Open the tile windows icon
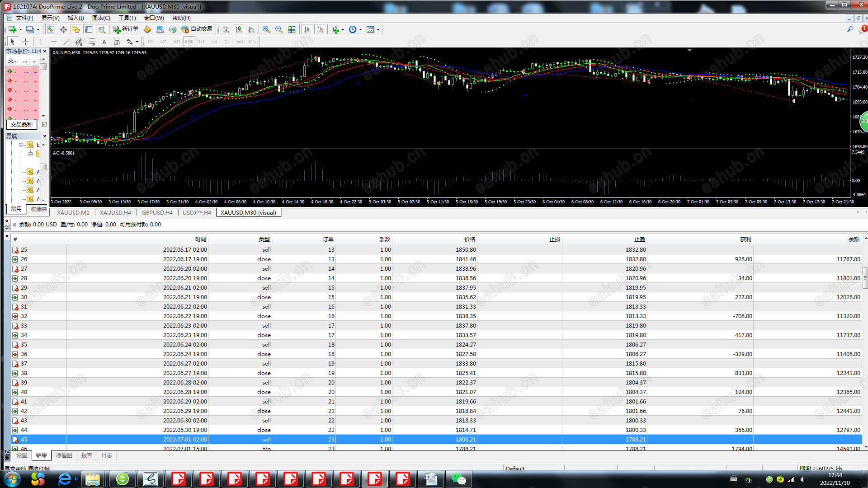Viewport: 868px width, 488px height. tap(292, 29)
